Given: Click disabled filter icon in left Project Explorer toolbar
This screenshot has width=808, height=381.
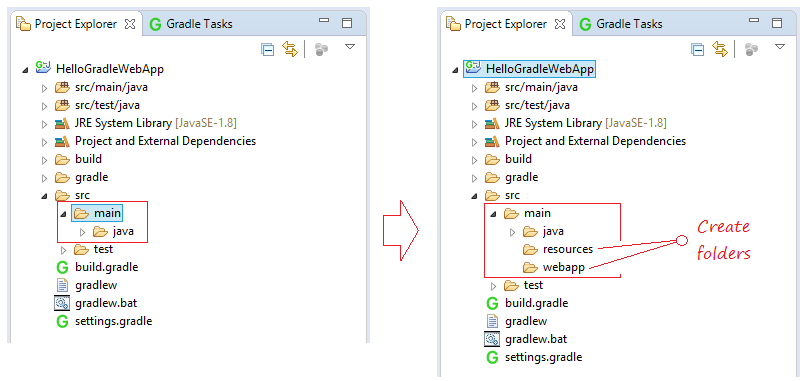Looking at the screenshot, I should pos(322,49).
